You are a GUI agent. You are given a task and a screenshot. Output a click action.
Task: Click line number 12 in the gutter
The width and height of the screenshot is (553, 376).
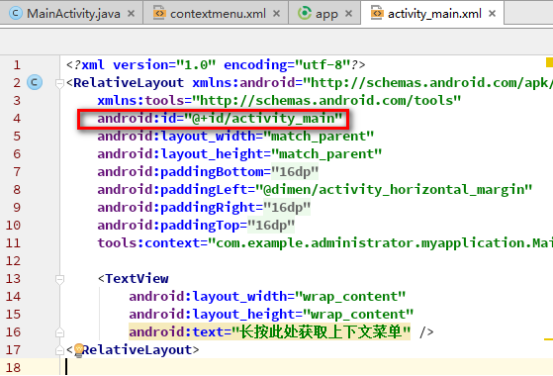point(13,261)
